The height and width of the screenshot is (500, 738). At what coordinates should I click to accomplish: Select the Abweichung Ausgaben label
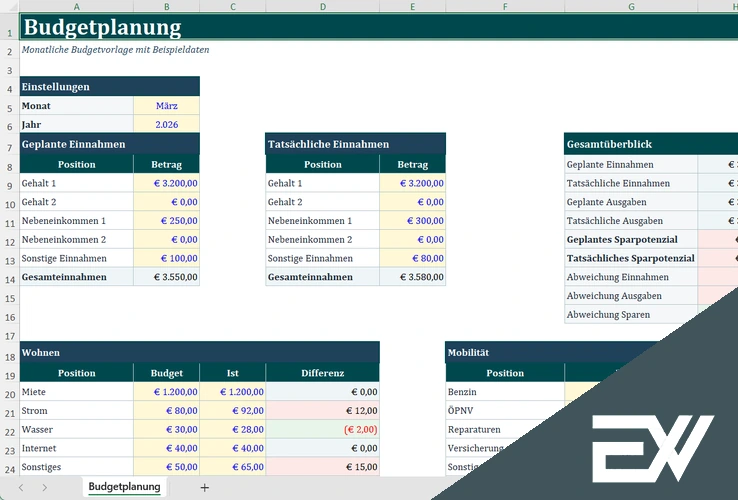(631, 296)
